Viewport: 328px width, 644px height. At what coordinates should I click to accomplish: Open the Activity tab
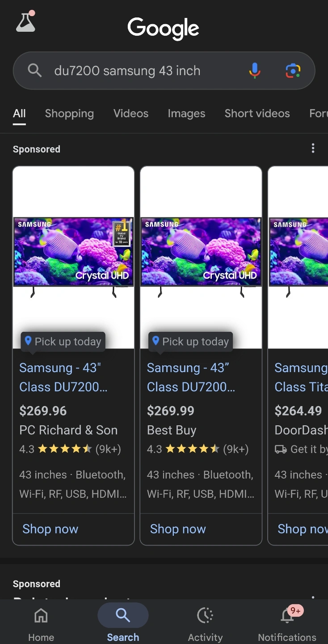point(205,624)
